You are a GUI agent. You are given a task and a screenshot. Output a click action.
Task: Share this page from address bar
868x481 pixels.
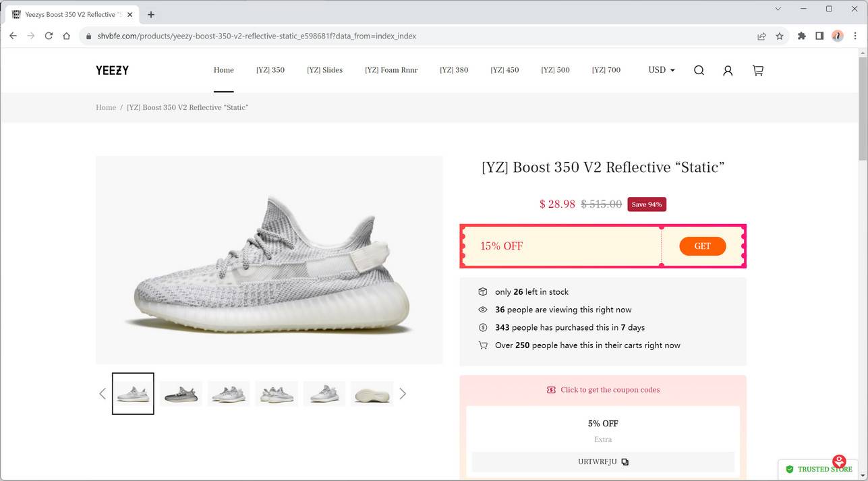pos(761,36)
